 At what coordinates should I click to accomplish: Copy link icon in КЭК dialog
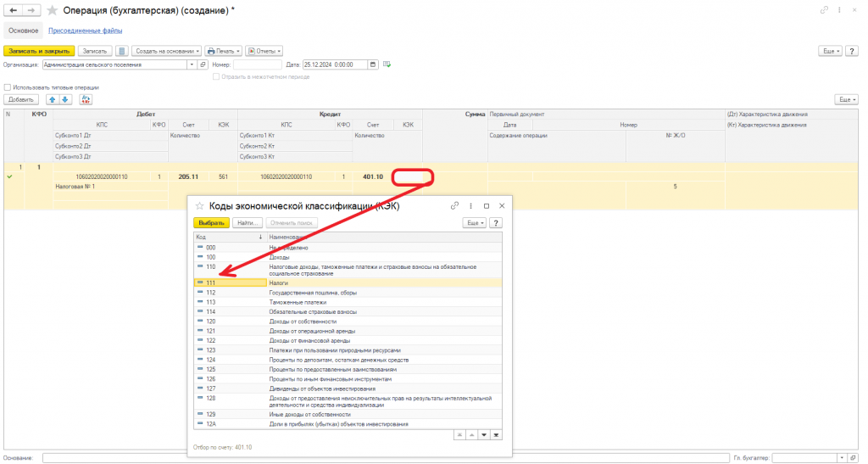coord(454,205)
